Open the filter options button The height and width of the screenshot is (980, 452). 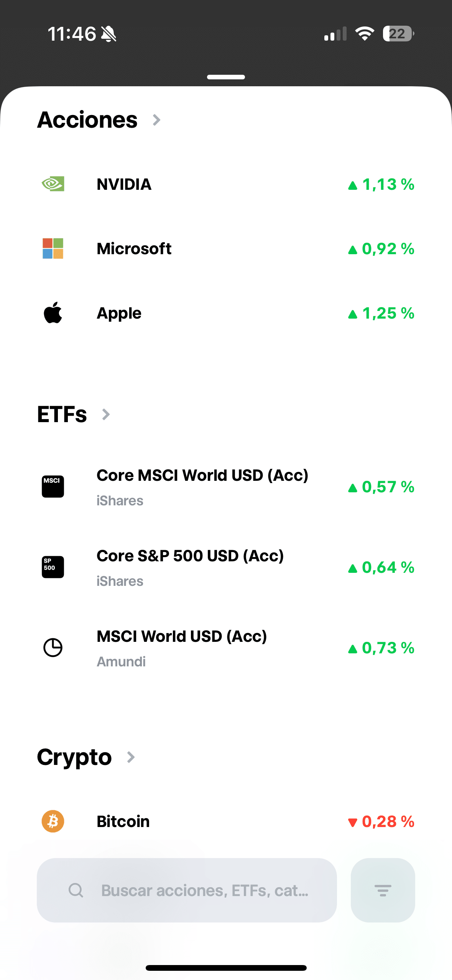[383, 890]
